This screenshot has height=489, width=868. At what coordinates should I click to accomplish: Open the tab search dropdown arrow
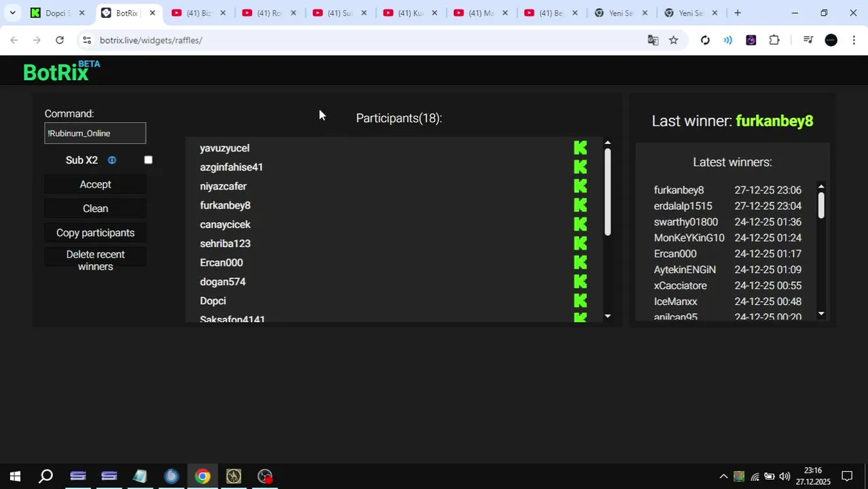click(12, 13)
